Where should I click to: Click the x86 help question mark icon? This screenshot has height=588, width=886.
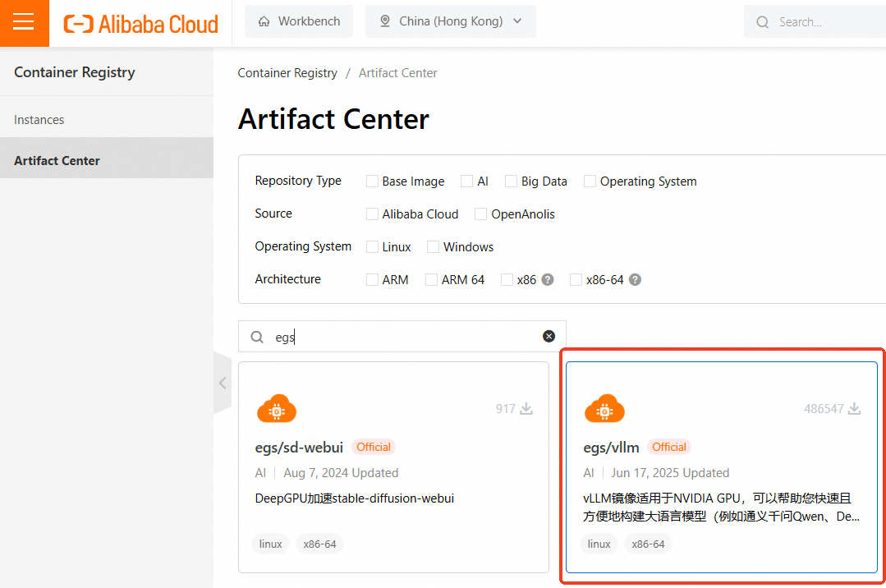click(x=548, y=279)
